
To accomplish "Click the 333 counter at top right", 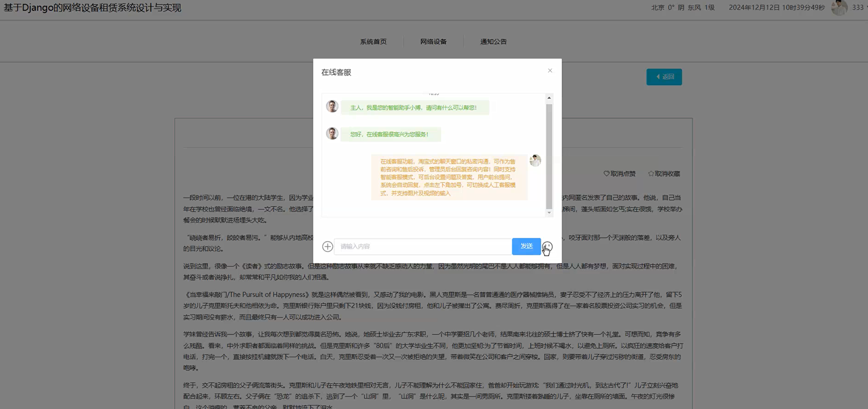I will pos(858,7).
